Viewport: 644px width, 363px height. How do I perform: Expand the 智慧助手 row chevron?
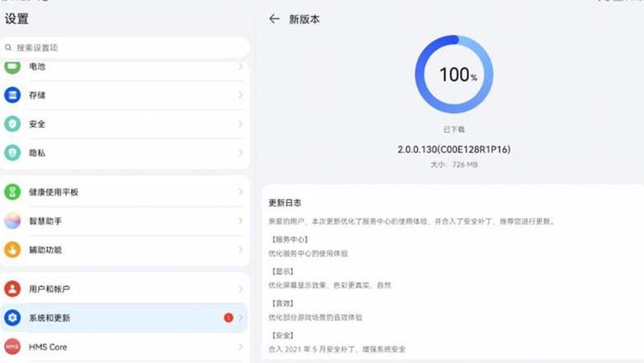(241, 220)
